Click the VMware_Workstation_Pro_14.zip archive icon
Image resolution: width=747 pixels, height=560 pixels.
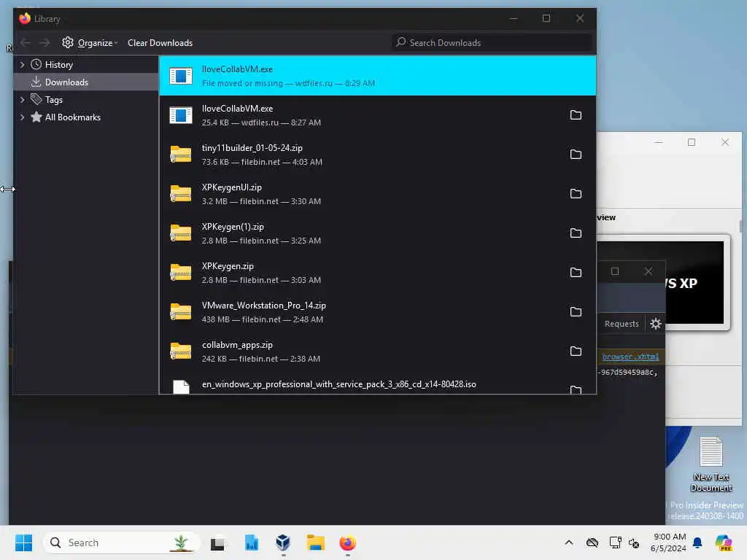pyautogui.click(x=181, y=312)
